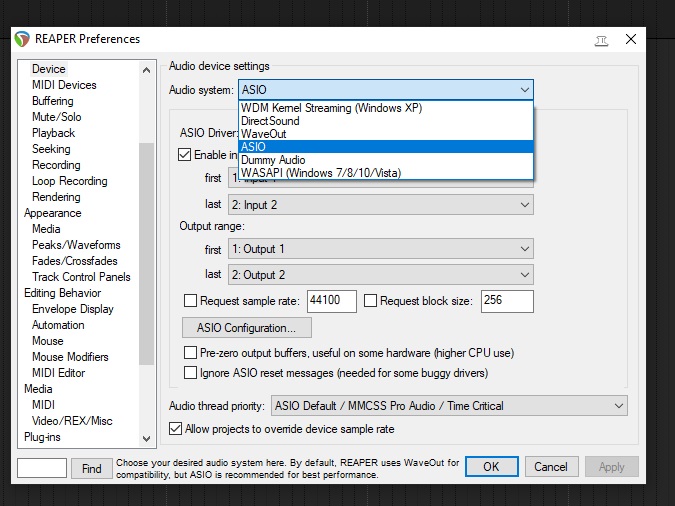Enable the Request block size checkbox

[x=371, y=300]
